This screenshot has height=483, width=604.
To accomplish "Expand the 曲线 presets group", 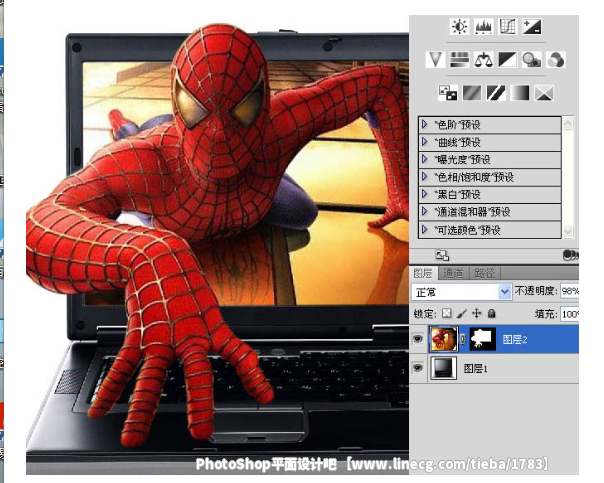I will [424, 142].
